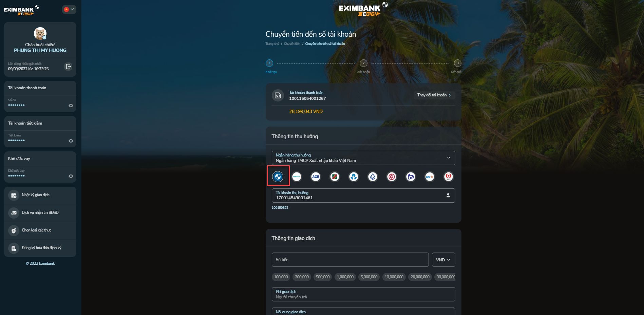
Task: Click the logout icon beside last login time
Action: [68, 67]
